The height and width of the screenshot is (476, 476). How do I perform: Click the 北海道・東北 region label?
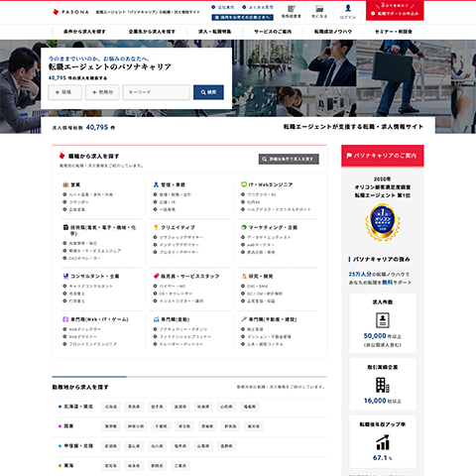78,407
